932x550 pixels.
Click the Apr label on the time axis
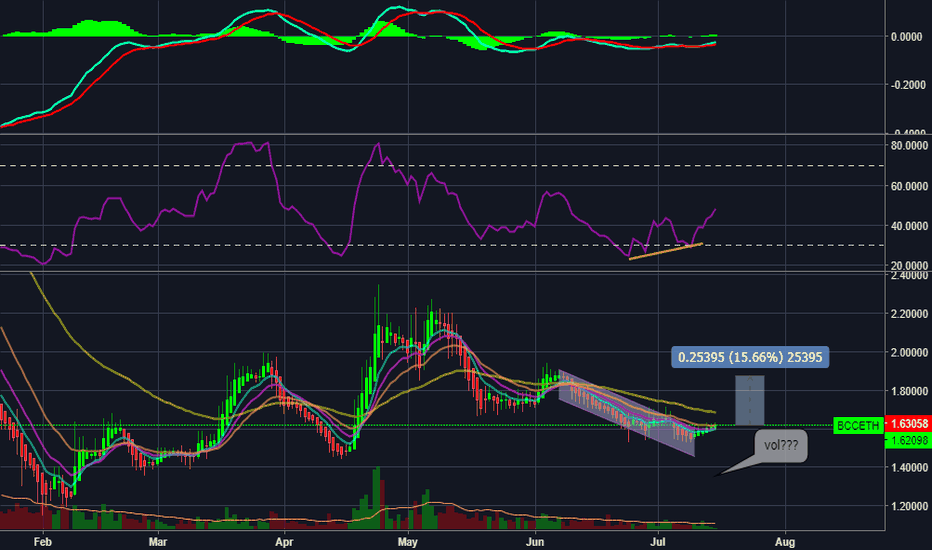285,542
